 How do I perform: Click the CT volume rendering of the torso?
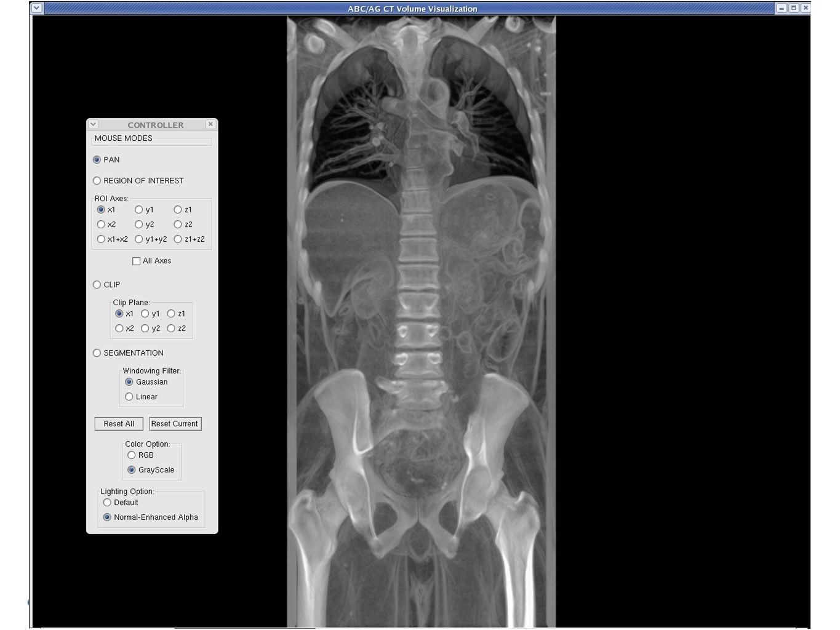coord(422,322)
